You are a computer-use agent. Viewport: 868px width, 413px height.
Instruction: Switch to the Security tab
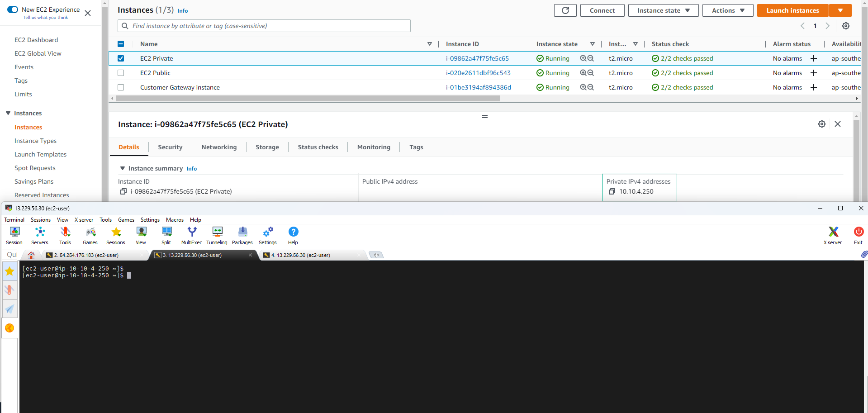[170, 147]
